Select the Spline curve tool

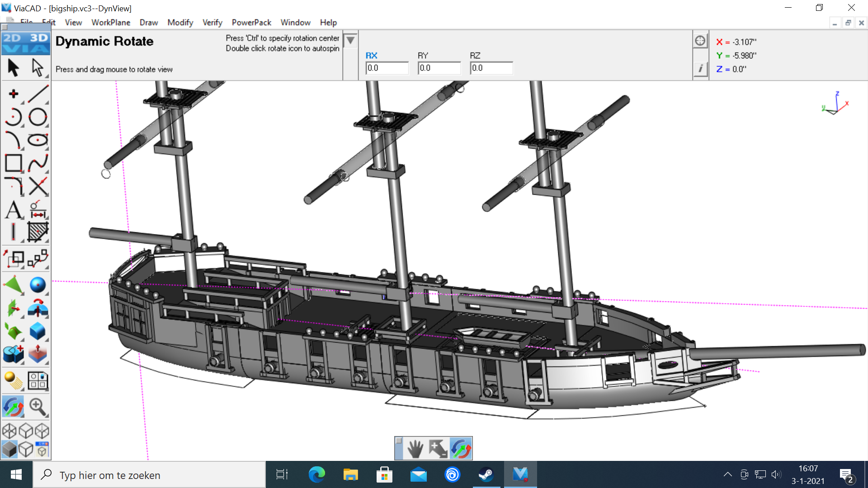pyautogui.click(x=38, y=163)
